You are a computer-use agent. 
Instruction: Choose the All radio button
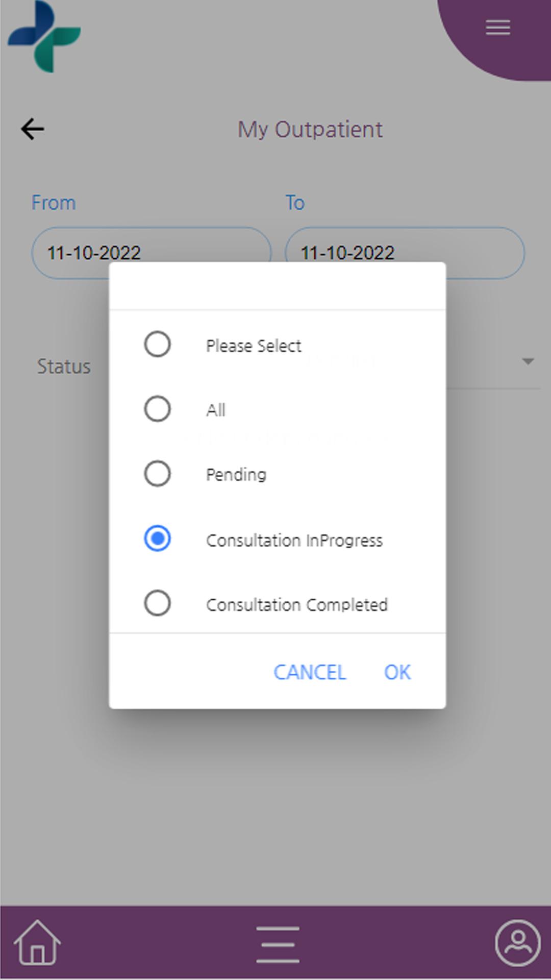click(x=157, y=409)
